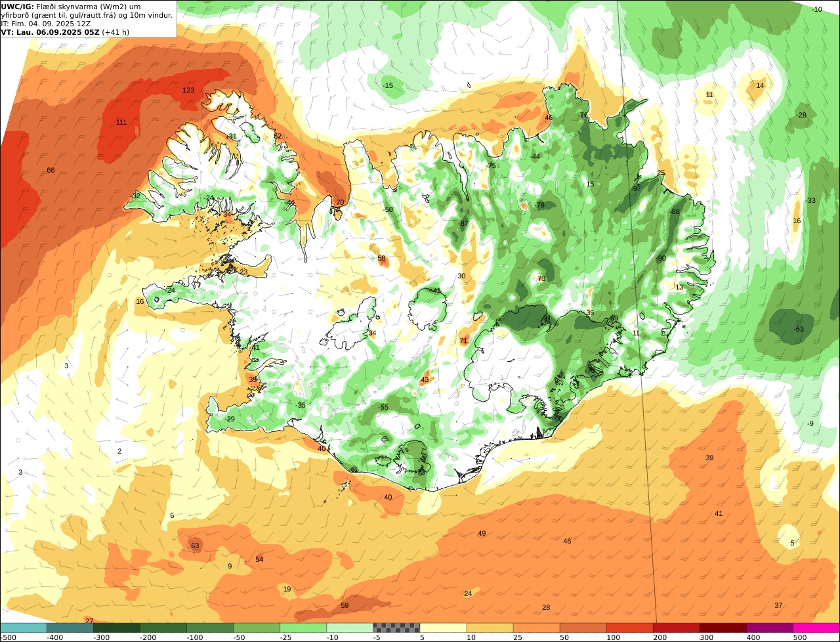Click the '39' value southeast of Iceland

709,458
